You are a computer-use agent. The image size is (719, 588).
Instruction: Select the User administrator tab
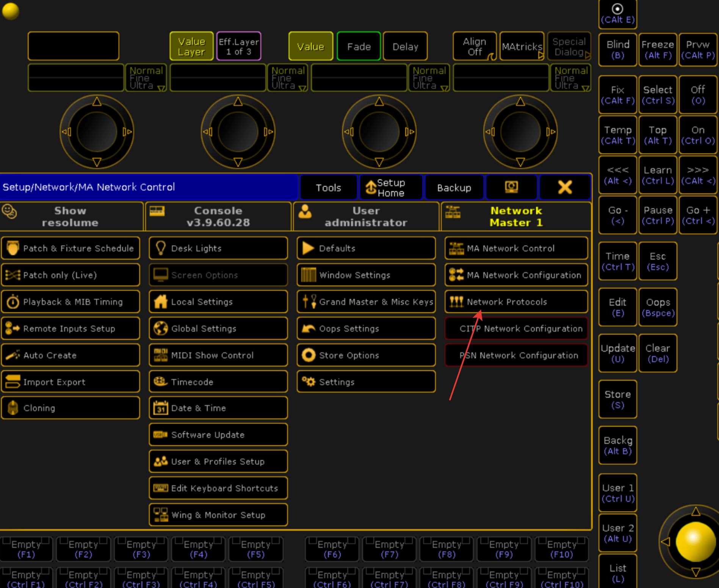click(x=366, y=216)
